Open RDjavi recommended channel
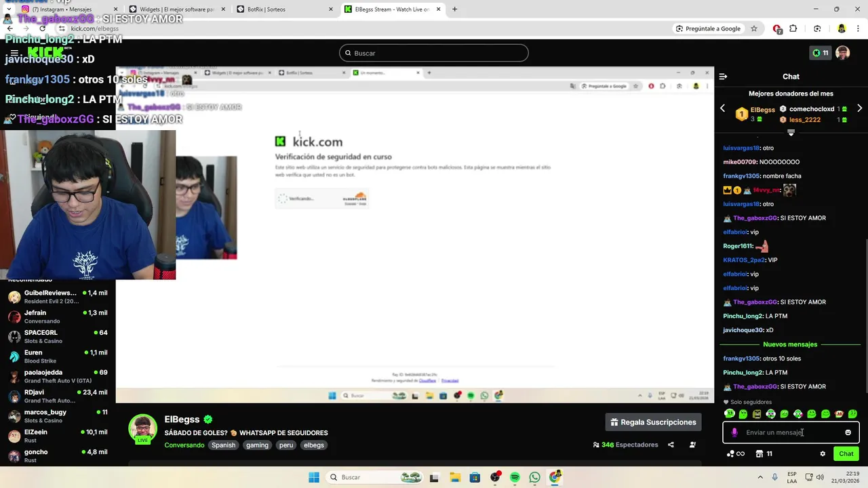This screenshot has width=868, height=488. click(58, 396)
